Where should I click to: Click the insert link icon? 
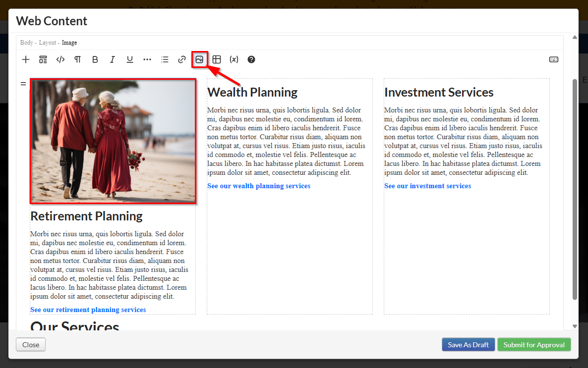pos(182,59)
